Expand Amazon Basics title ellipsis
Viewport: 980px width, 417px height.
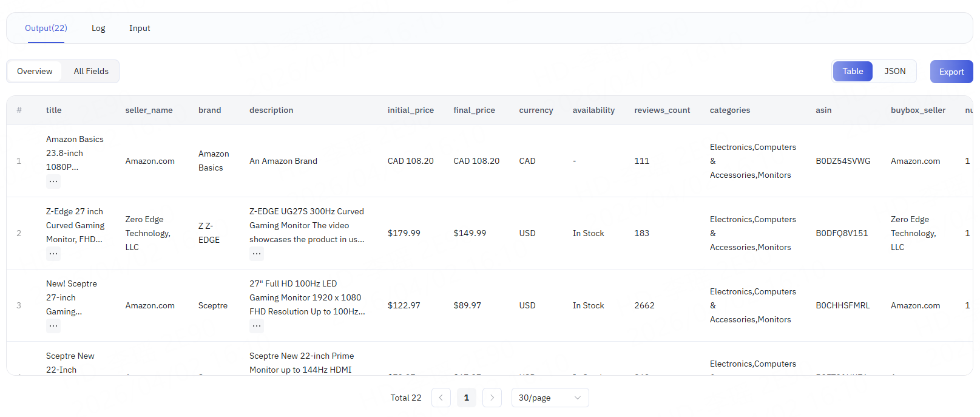(53, 181)
